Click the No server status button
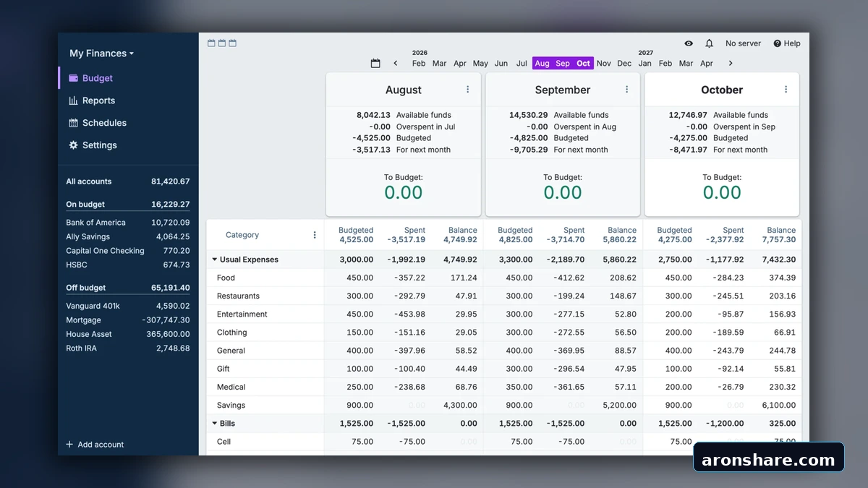The image size is (868, 488). coord(743,43)
